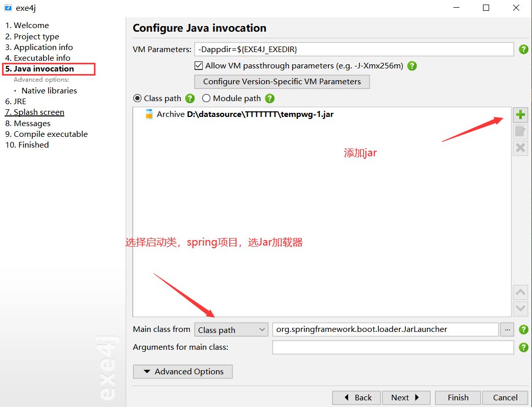Toggle Allow VM passthrough parameters checkbox

199,65
